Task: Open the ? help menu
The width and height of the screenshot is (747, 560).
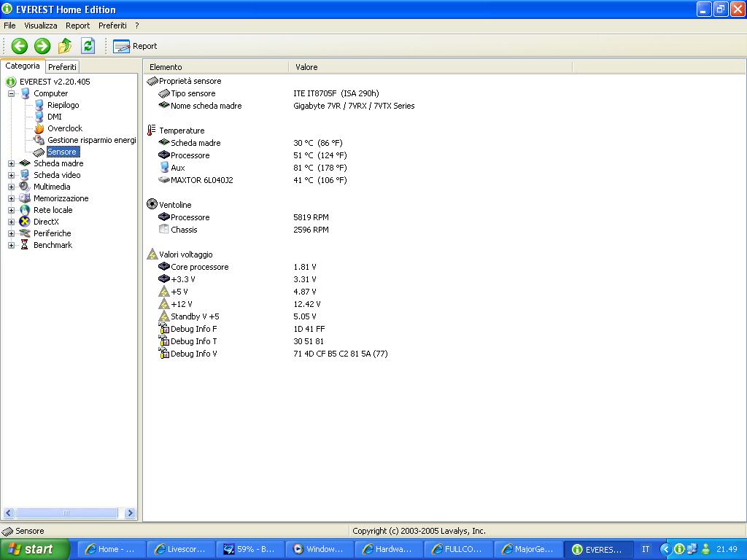Action: click(x=136, y=26)
